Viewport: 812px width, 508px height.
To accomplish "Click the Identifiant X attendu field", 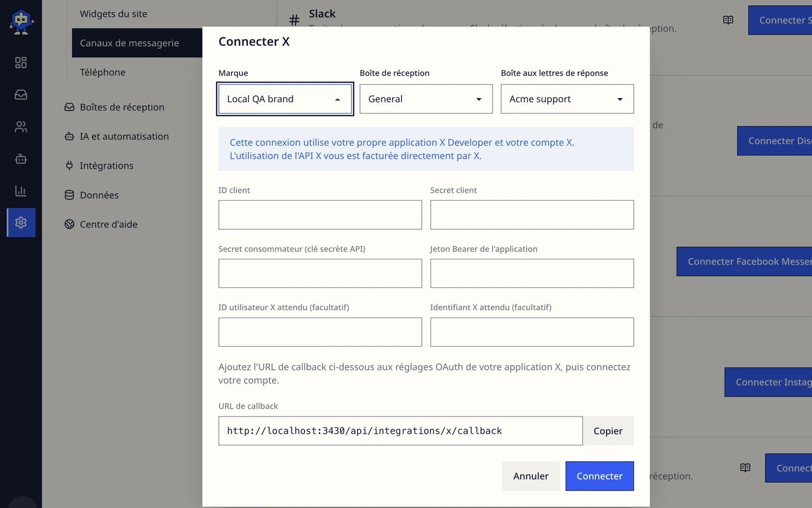I will coord(532,332).
